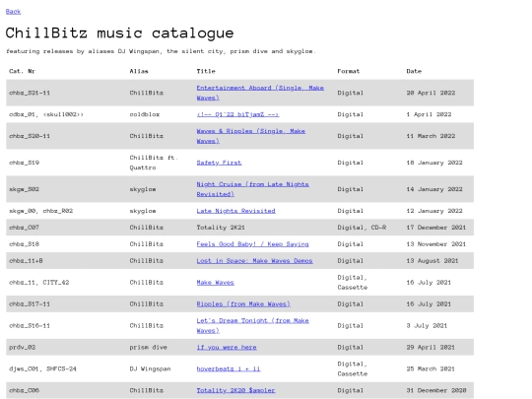Open the Safety First release link
Image resolution: width=532 pixels, height=399 pixels.
pos(219,163)
